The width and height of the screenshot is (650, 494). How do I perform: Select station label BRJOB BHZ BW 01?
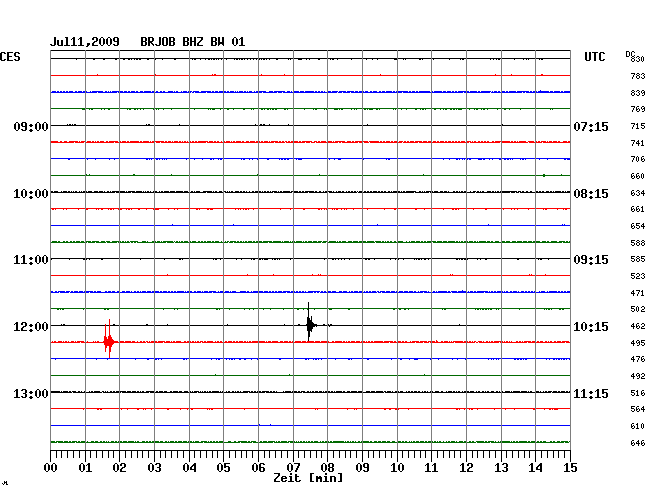click(x=192, y=42)
